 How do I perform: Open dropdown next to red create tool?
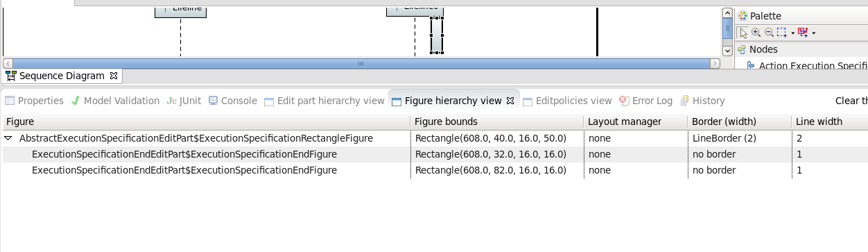tap(813, 33)
